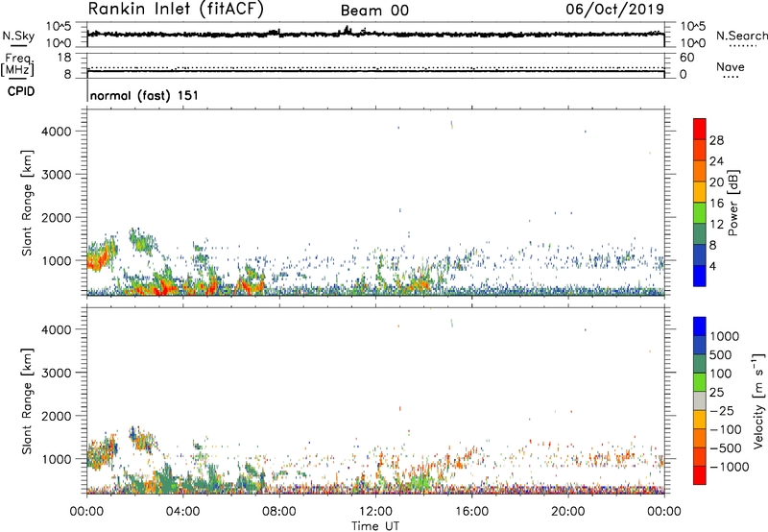768x532 pixels.
Task: Click the 'CPID' row label
Action: pos(21,91)
